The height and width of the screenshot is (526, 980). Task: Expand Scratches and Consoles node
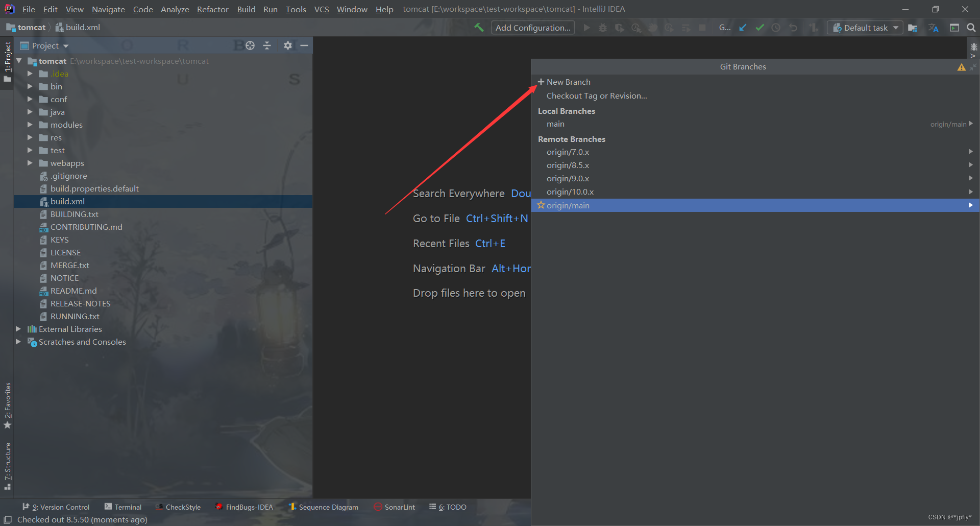click(x=18, y=342)
